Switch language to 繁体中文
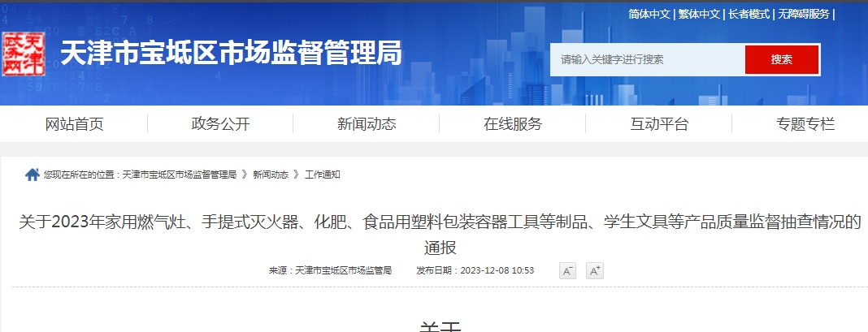 coord(699,14)
